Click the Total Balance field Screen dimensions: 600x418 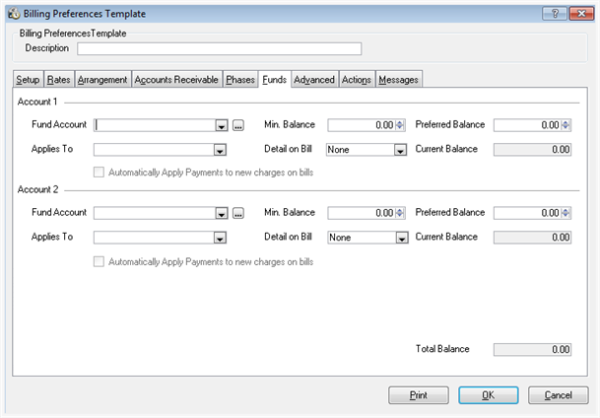coord(532,349)
